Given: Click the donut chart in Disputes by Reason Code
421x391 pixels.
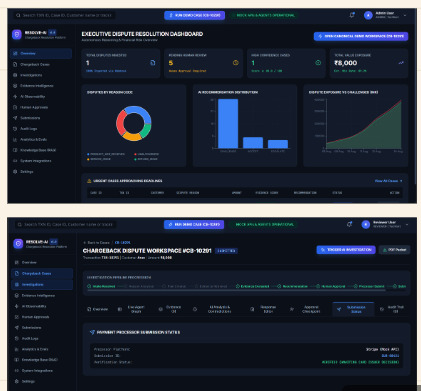Looking at the screenshot, I should 134,123.
